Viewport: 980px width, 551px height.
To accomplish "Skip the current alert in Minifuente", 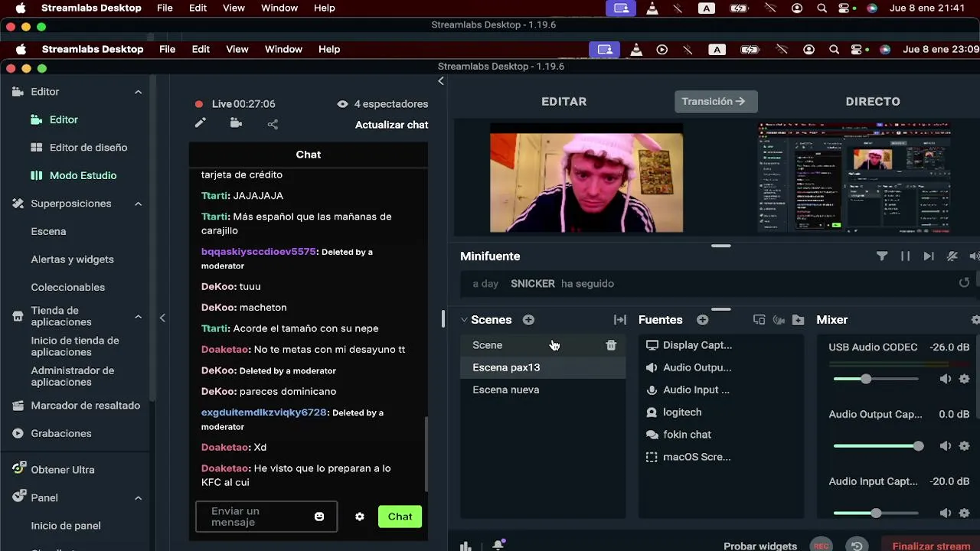I will coord(929,256).
